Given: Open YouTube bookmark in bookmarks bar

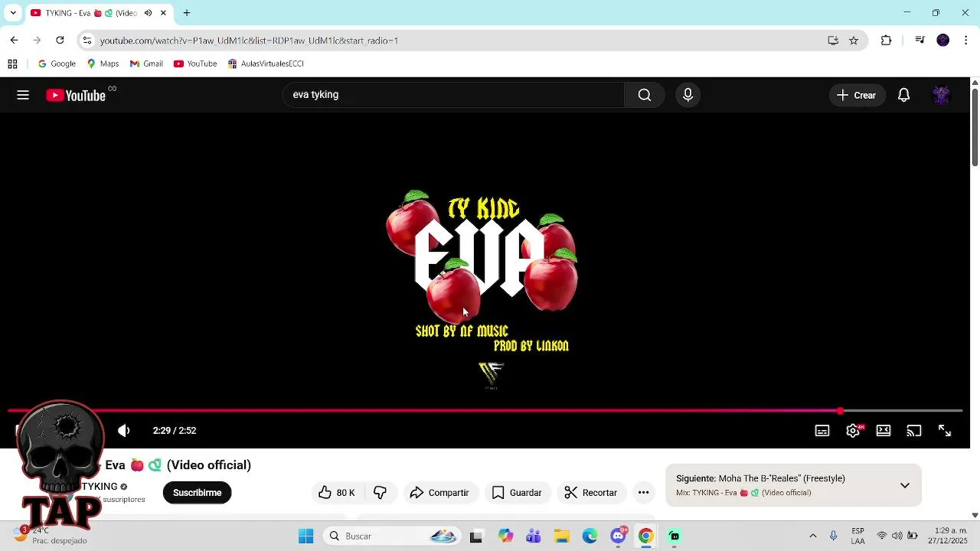Looking at the screenshot, I should coord(195,64).
